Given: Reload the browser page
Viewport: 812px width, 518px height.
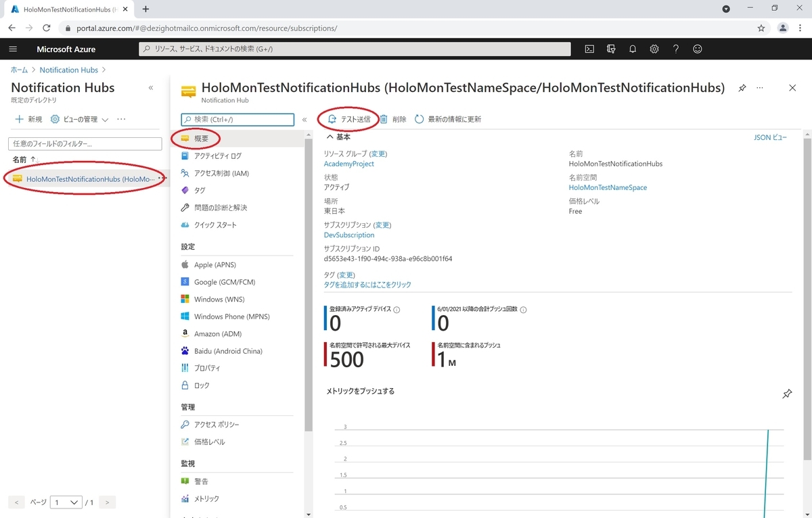Looking at the screenshot, I should [x=47, y=28].
